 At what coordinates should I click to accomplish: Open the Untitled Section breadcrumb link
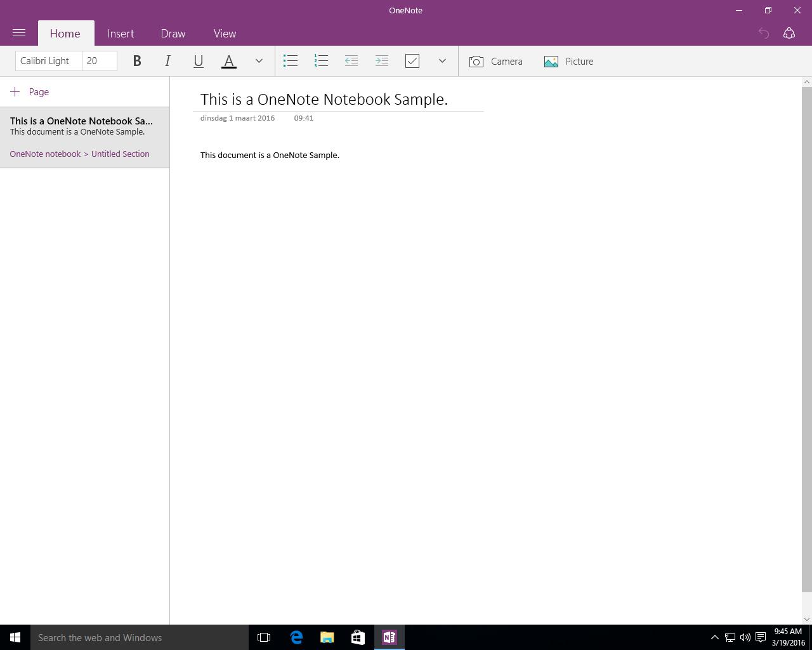pos(121,154)
